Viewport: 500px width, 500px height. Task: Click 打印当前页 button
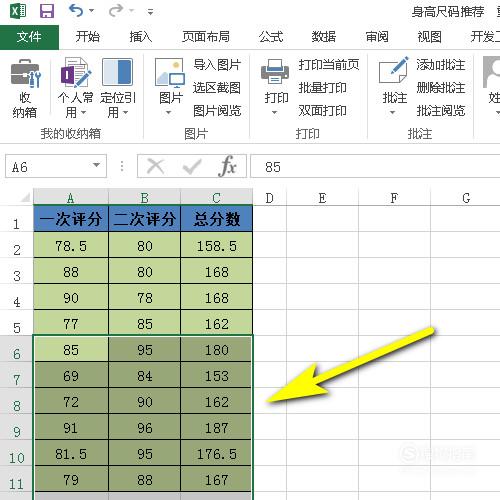[329, 64]
